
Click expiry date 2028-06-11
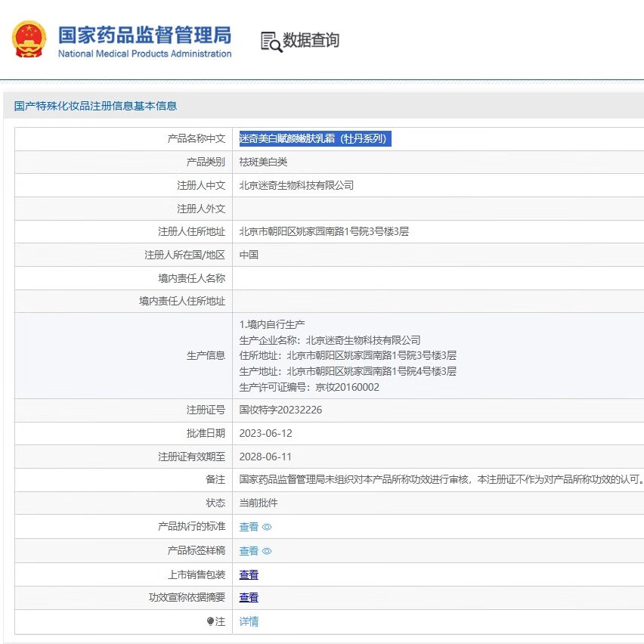(266, 457)
